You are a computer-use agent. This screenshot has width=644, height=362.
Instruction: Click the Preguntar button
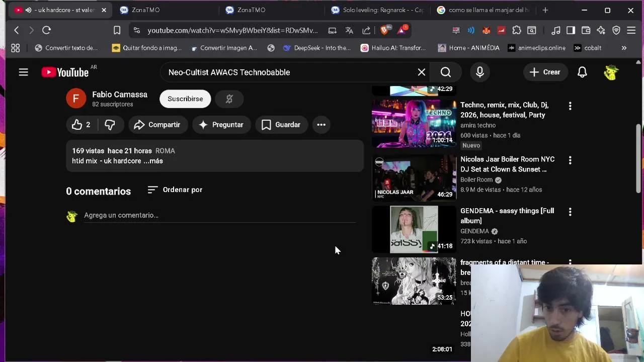(221, 125)
